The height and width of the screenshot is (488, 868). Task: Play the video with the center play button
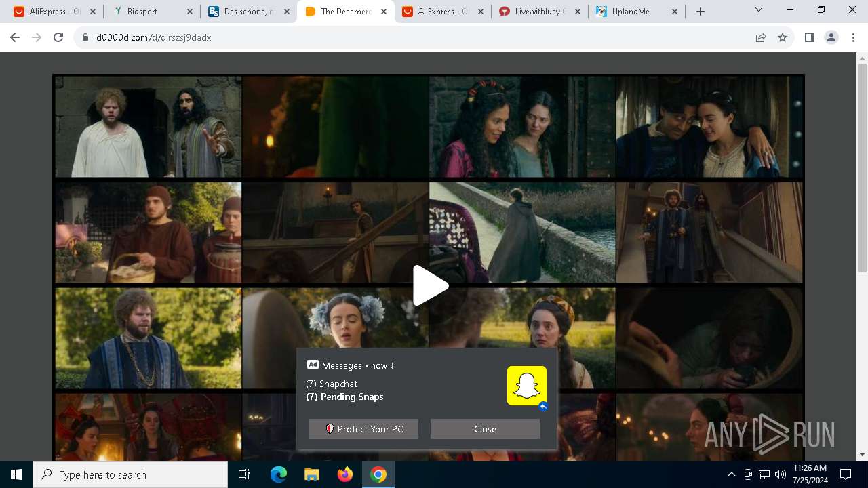(431, 285)
